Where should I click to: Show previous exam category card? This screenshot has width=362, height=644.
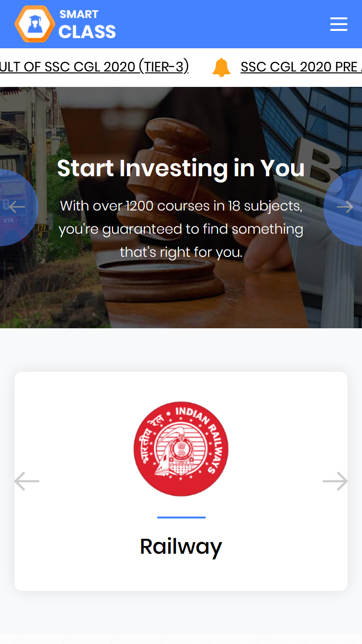pyautogui.click(x=27, y=481)
